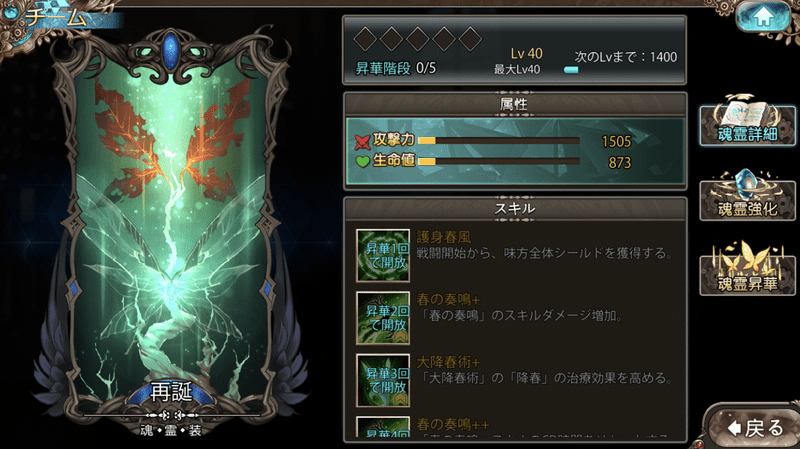Open 魂霊強化 crystal icon
Image resolution: width=800 pixels, height=449 pixels.
pyautogui.click(x=747, y=196)
